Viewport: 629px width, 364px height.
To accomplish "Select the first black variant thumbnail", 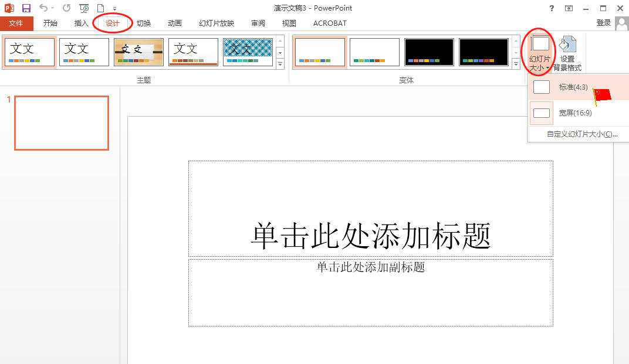I will point(430,52).
